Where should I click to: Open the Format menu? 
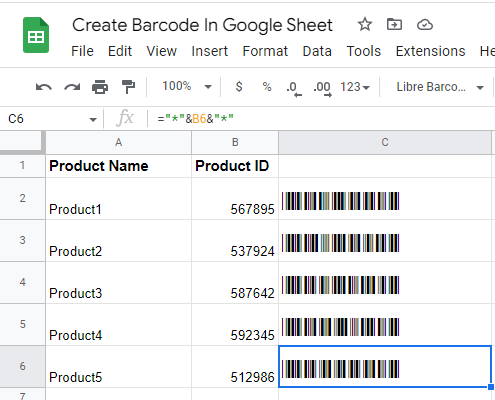[265, 51]
